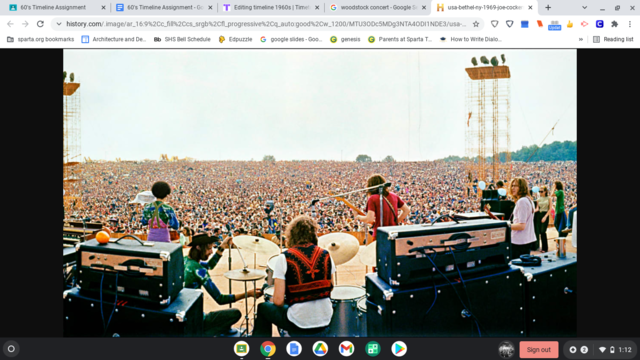This screenshot has width=640, height=360.
Task: Reload the current page
Action: (x=40, y=24)
